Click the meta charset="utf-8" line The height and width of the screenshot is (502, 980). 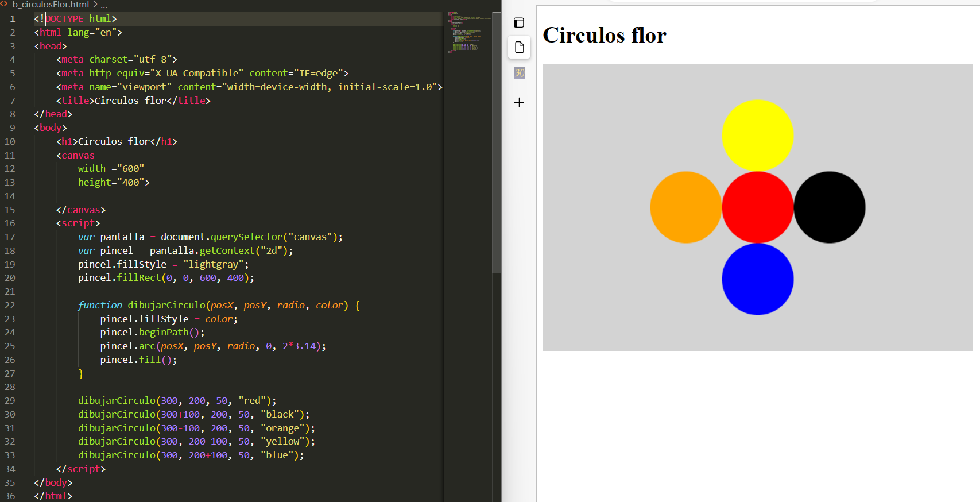tap(117, 60)
